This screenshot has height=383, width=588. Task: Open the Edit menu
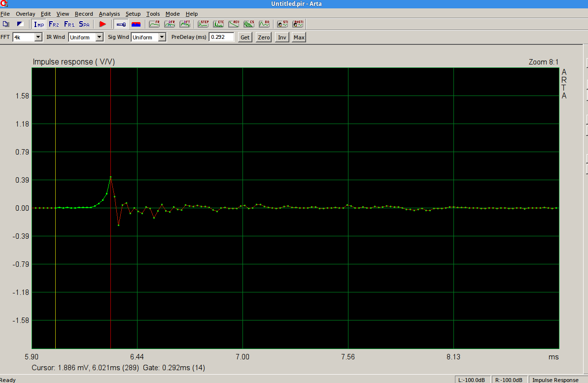46,14
